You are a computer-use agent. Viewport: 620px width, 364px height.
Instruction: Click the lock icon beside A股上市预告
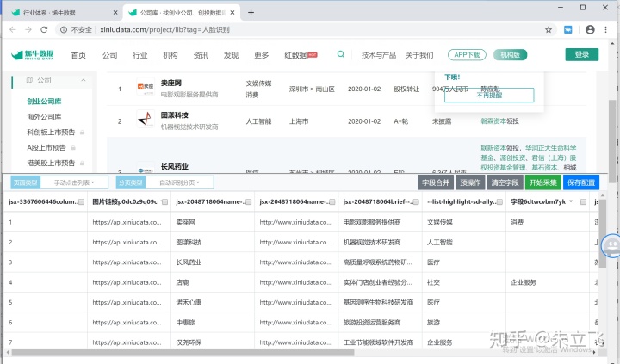tap(73, 148)
